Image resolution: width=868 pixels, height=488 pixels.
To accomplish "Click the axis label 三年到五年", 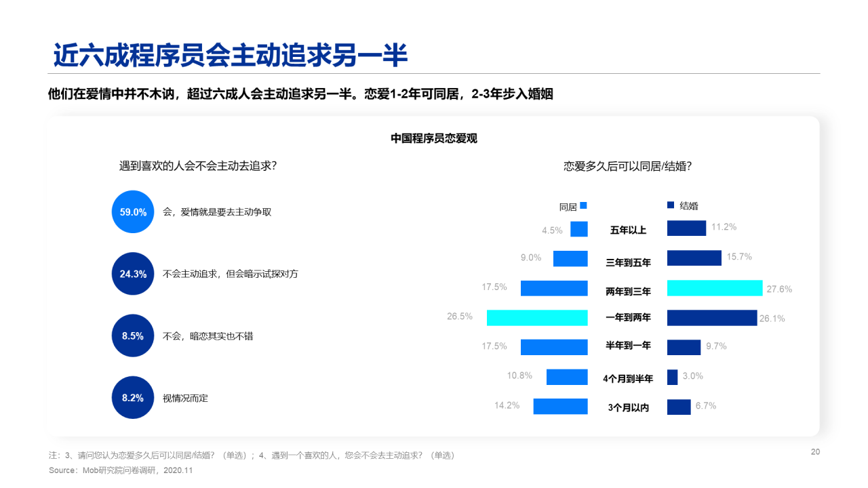I will coord(628,262).
